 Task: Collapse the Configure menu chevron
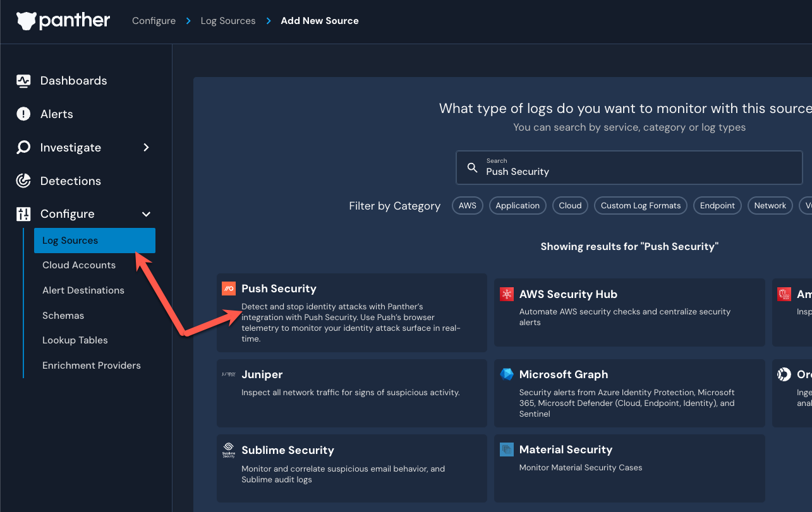coord(146,214)
